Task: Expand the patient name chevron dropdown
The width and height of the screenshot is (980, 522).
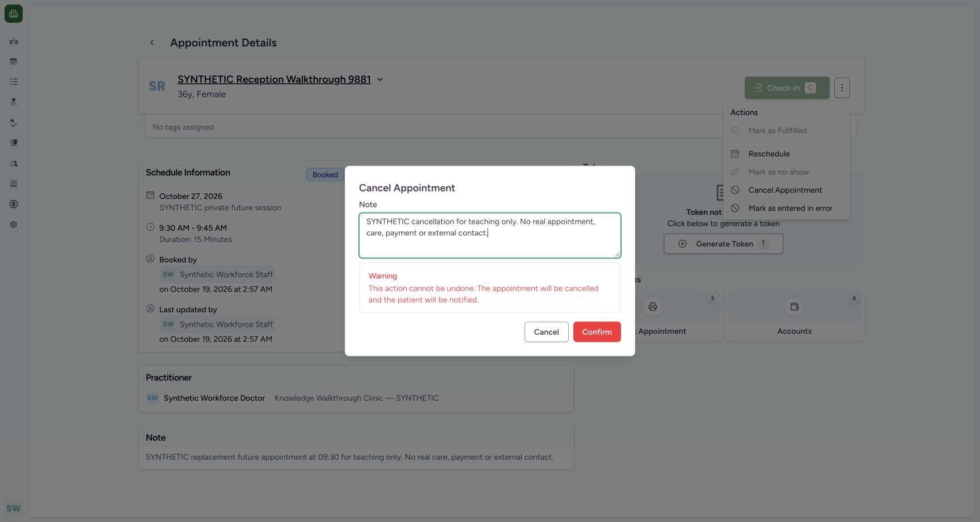Action: [x=380, y=79]
